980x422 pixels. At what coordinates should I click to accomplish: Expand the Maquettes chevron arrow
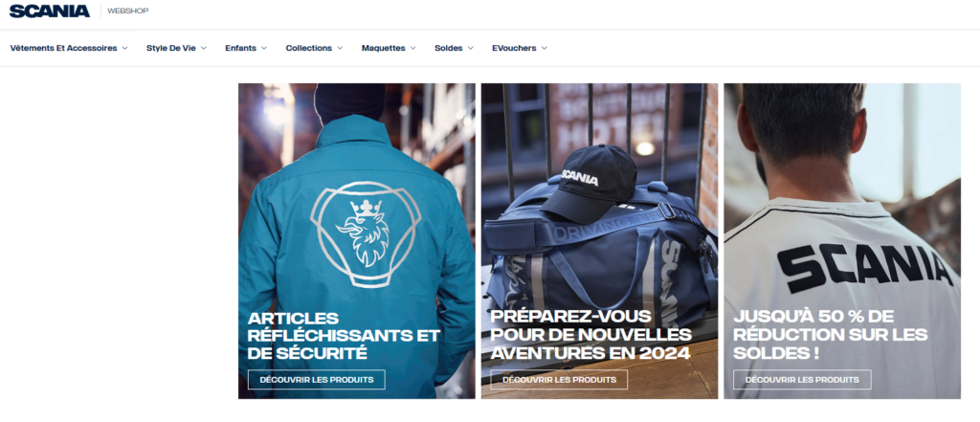pos(413,48)
